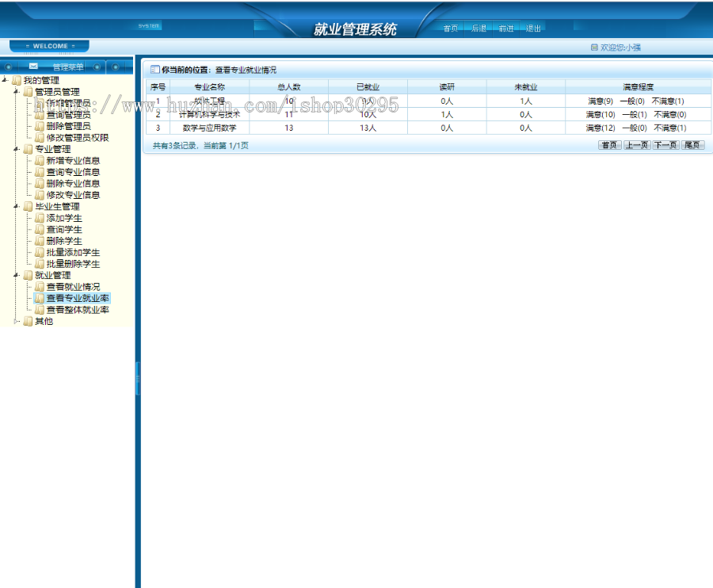The height and width of the screenshot is (588, 713).
Task: Expand the 其他 tree node
Action: pos(14,321)
